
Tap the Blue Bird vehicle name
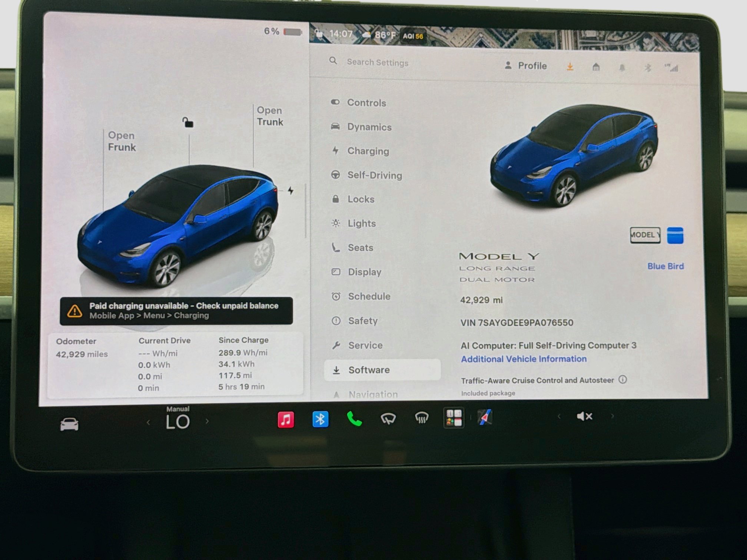(x=665, y=266)
